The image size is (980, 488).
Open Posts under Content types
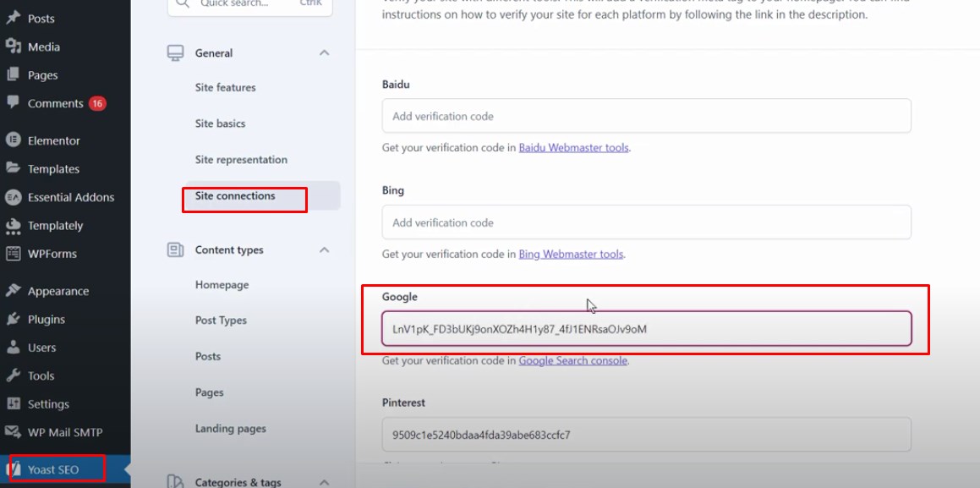pyautogui.click(x=207, y=357)
